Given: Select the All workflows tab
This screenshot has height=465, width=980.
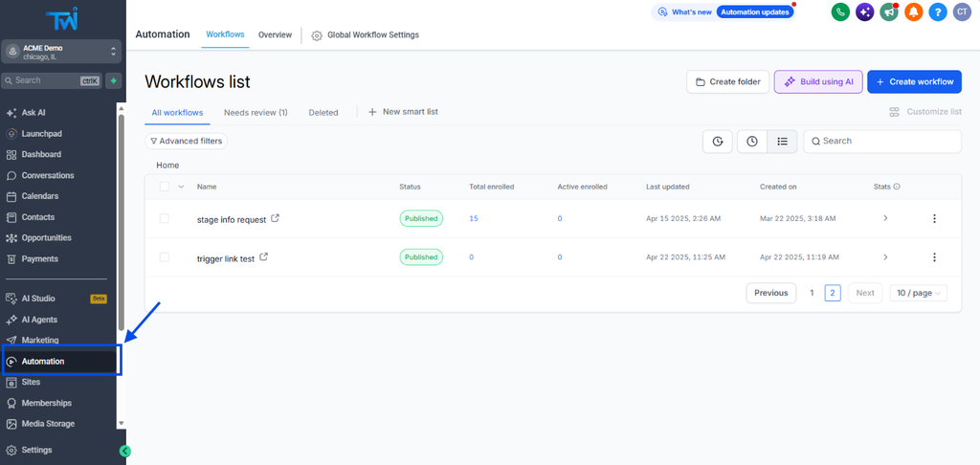Looking at the screenshot, I should click(x=177, y=113).
